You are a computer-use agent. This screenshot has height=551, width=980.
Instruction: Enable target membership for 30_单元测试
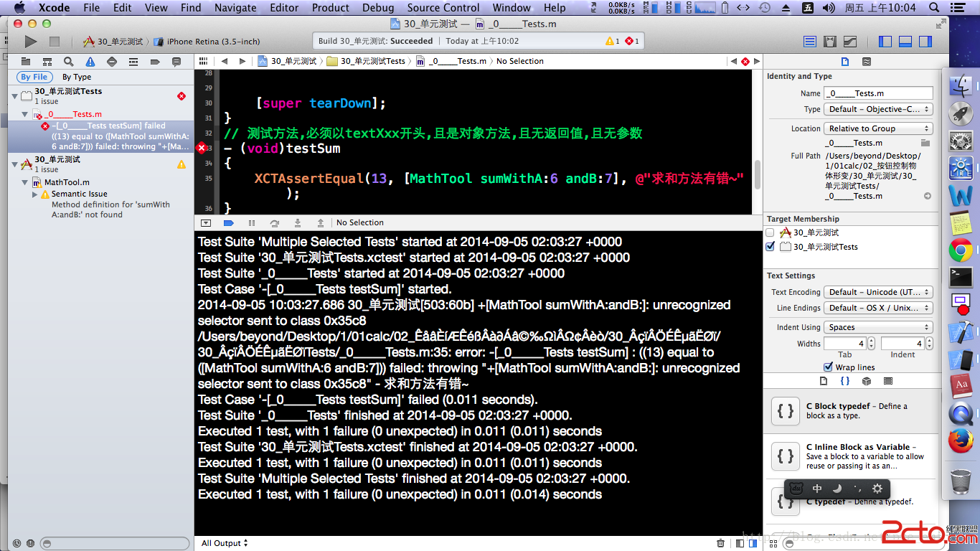pos(771,232)
